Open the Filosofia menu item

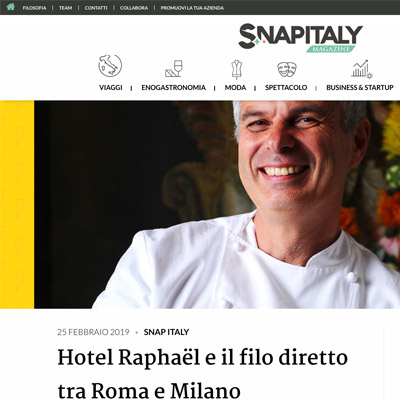point(34,8)
